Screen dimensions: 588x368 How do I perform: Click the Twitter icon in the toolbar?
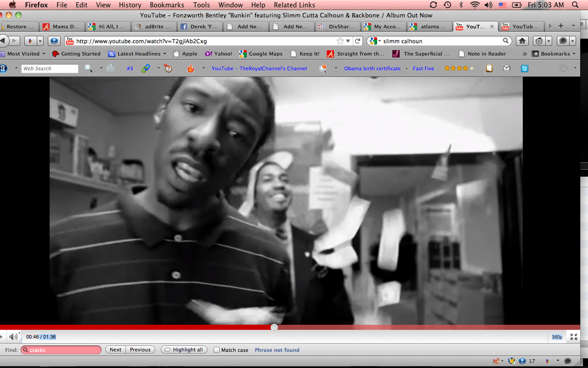click(524, 69)
